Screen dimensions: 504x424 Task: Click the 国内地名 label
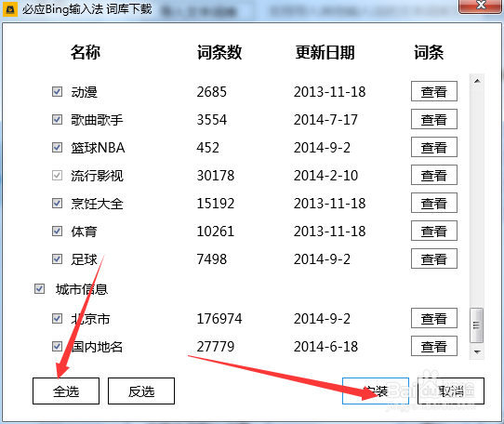97,347
